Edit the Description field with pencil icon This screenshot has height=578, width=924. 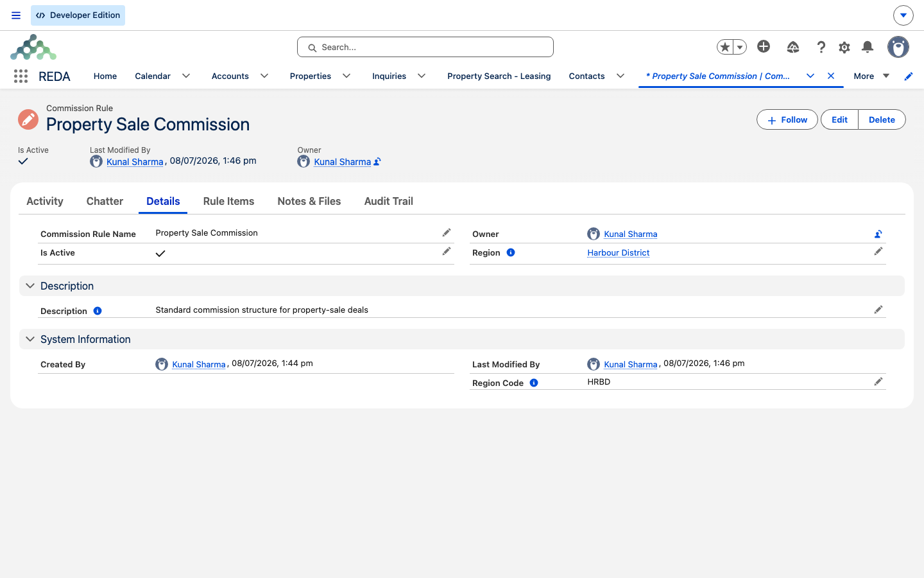pos(878,310)
